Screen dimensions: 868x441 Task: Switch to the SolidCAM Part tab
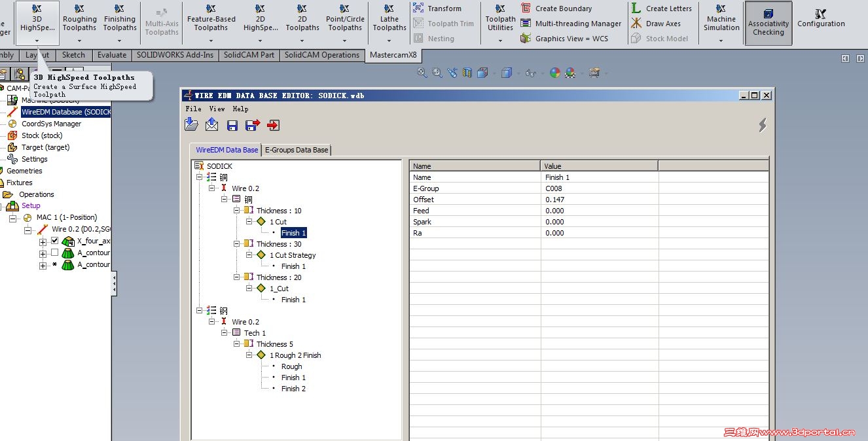pos(249,55)
